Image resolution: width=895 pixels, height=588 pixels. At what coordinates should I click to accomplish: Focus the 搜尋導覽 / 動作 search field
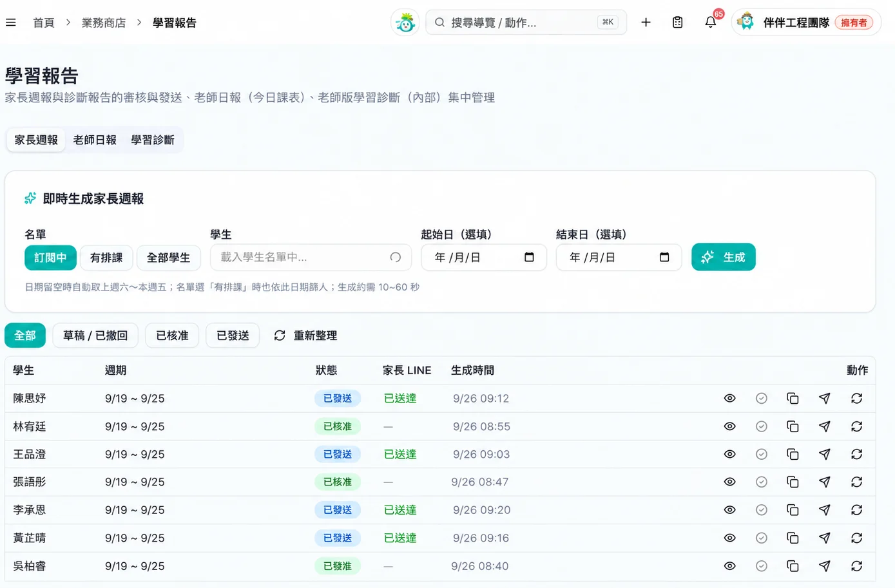[526, 23]
